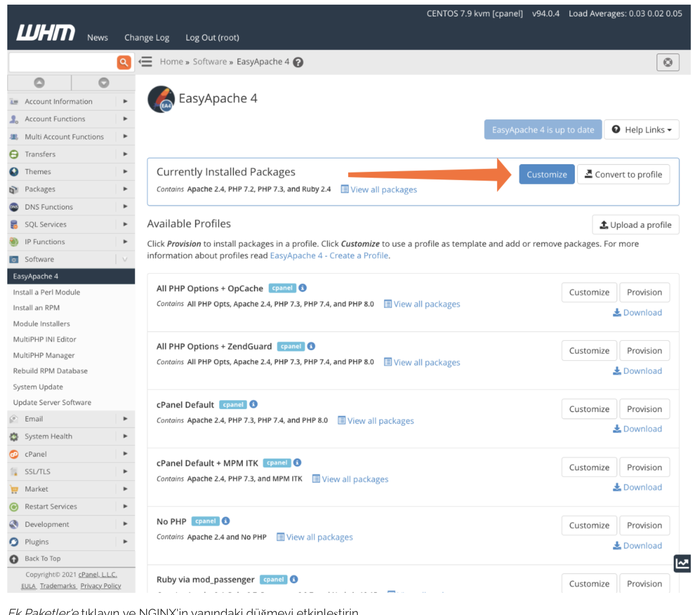
Task: Click the Restart Services green icon
Action: [14, 506]
